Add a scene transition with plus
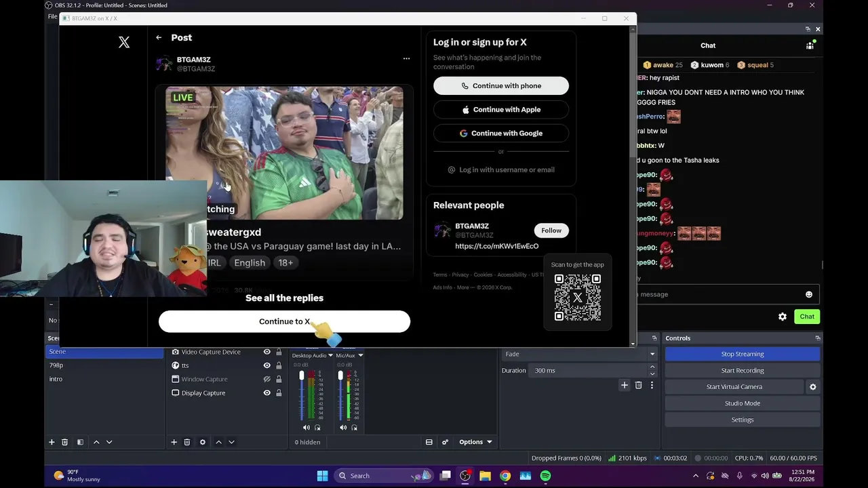The width and height of the screenshot is (868, 488). point(625,385)
